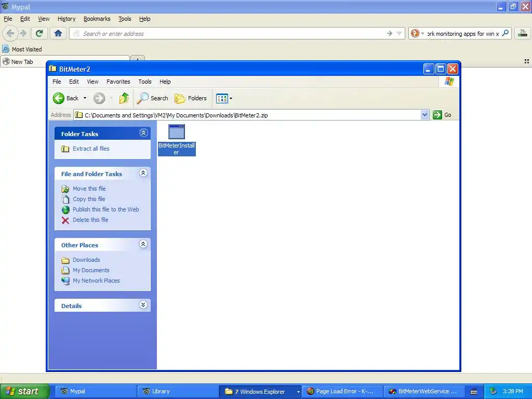Click the go arrow in Mypal address bar
Image resolution: width=532 pixels, height=399 pixels.
[390, 34]
